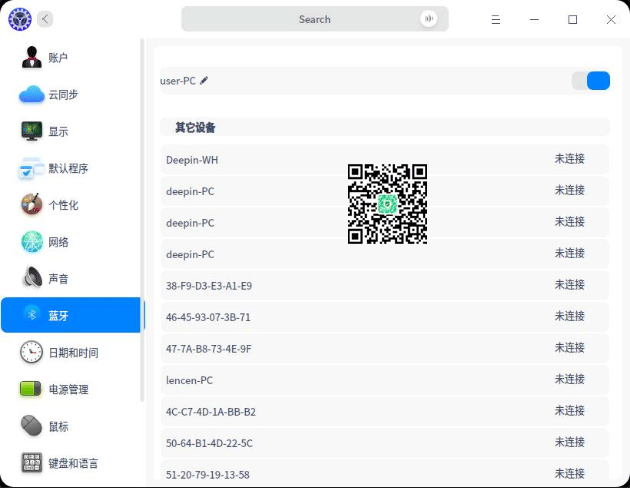
Task: Select device 4C-C7-4D-1A-BB-B2
Action: click(385, 412)
